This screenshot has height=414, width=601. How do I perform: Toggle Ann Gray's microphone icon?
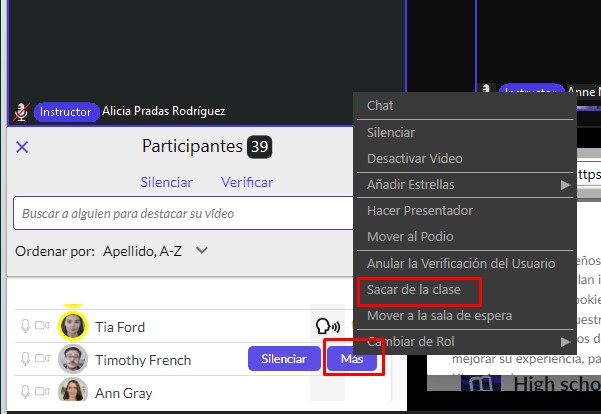click(x=25, y=392)
